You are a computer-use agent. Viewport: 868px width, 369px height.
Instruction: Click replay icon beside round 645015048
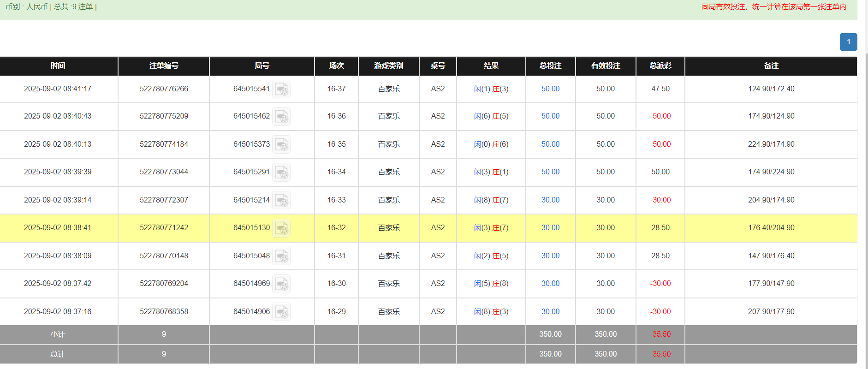281,256
